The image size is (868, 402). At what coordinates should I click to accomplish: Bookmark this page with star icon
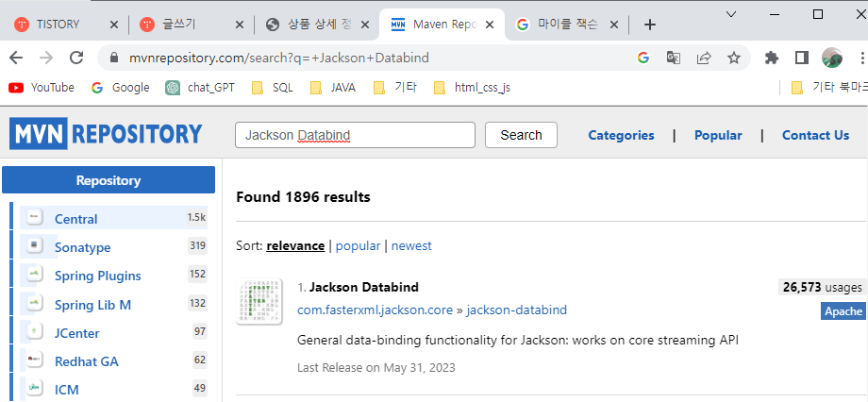734,58
